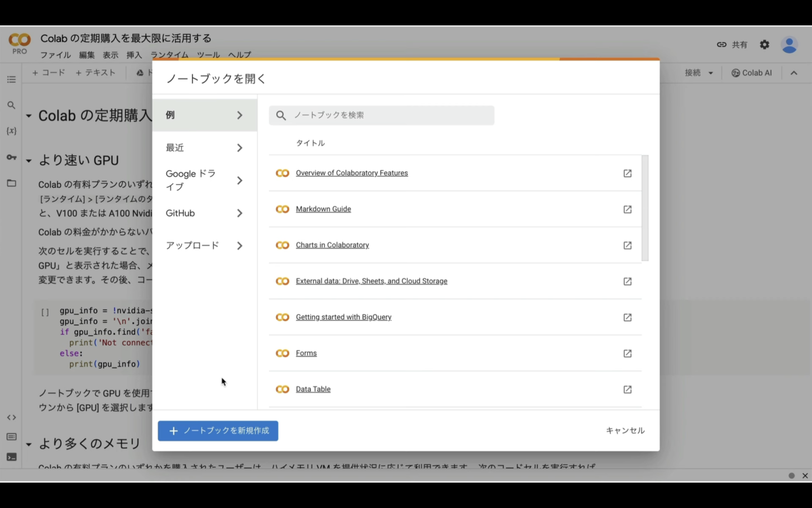Collapse the header with the chevron up arrow

(x=793, y=72)
